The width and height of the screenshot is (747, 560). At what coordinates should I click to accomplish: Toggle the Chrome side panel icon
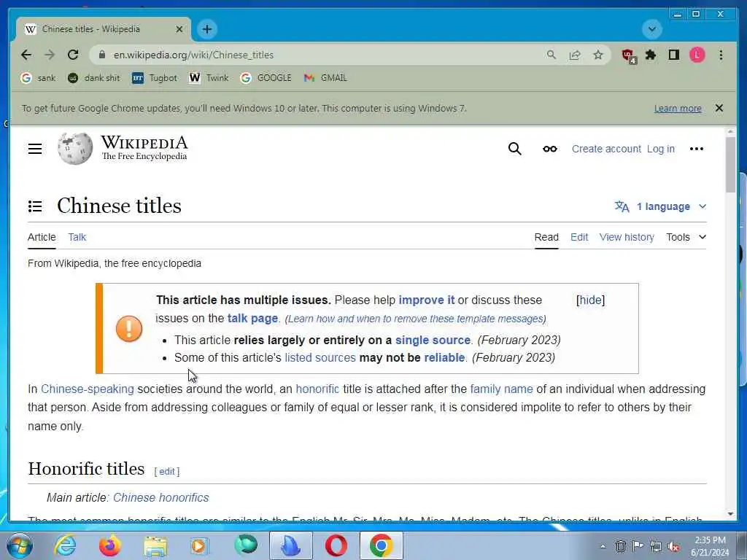click(x=673, y=55)
